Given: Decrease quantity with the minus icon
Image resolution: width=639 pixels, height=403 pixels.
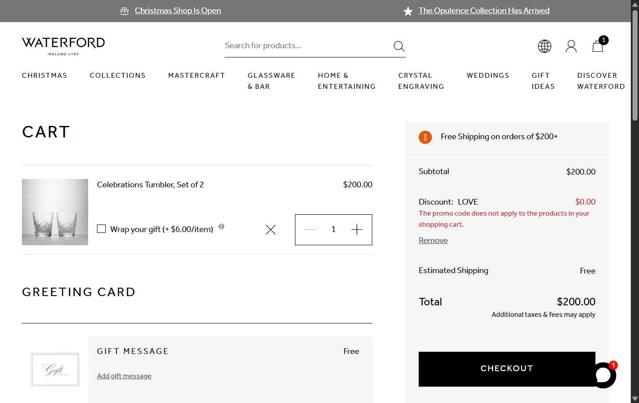Looking at the screenshot, I should [310, 229].
